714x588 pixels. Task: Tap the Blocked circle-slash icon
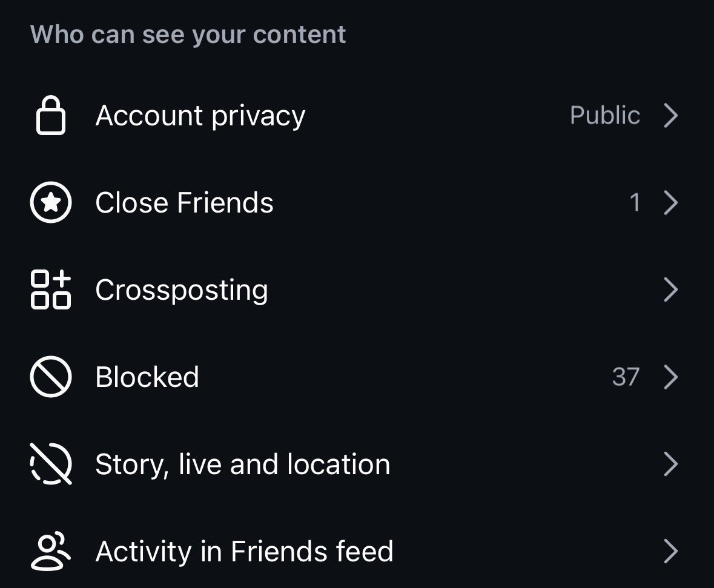coord(50,377)
